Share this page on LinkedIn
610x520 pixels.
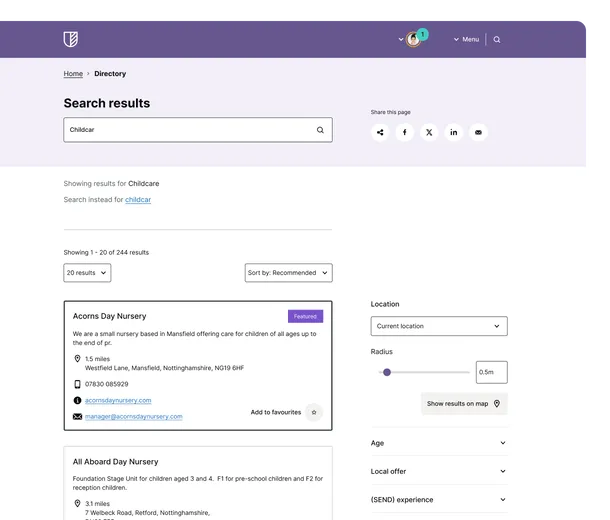454,132
